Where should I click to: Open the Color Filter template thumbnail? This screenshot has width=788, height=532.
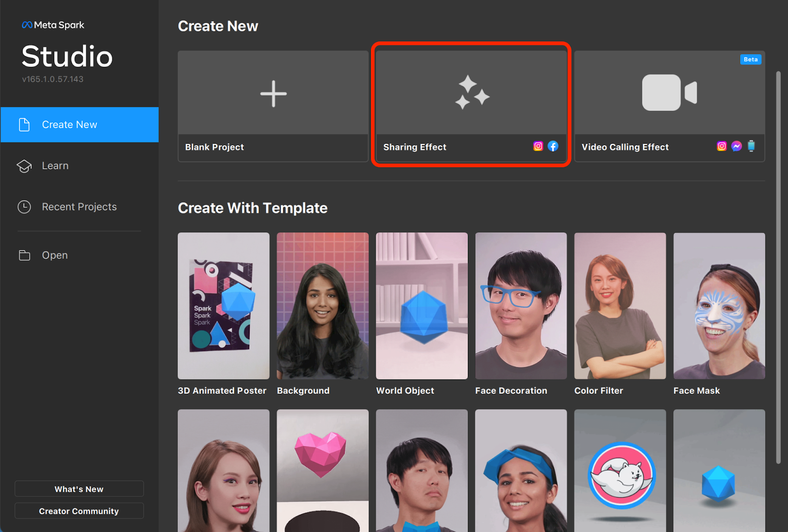pyautogui.click(x=620, y=306)
